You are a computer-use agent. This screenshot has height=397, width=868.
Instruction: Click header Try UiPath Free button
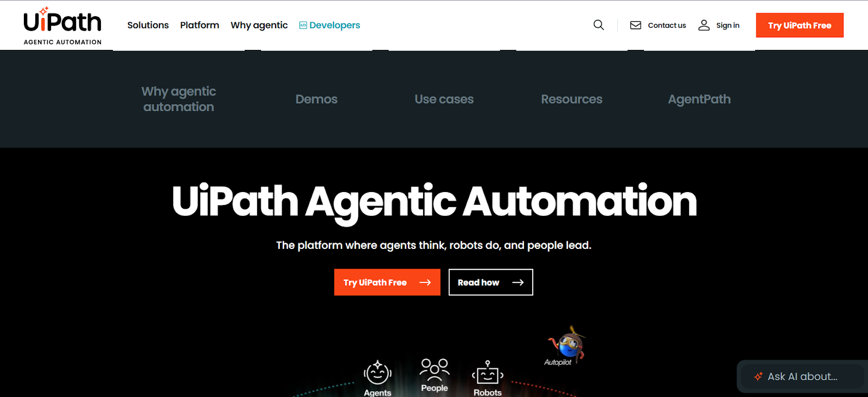(x=800, y=25)
